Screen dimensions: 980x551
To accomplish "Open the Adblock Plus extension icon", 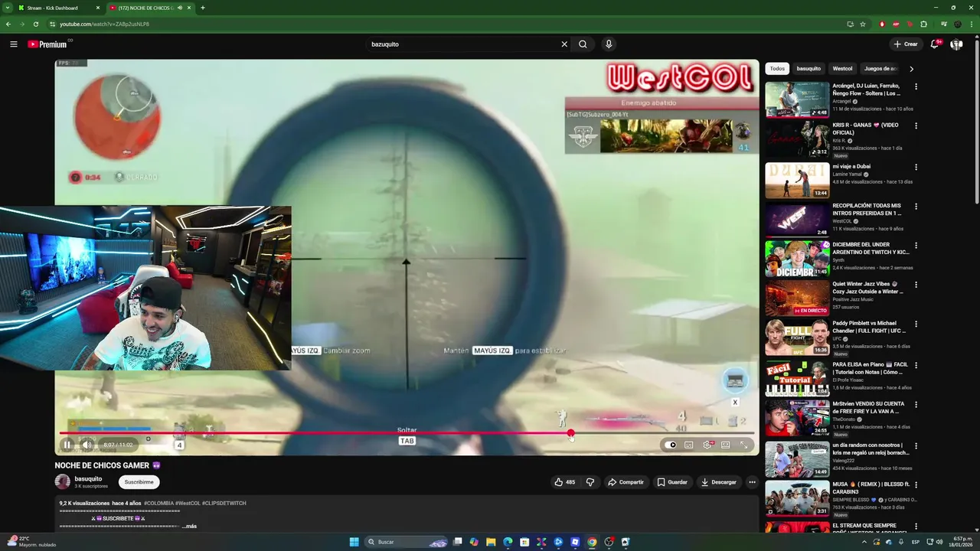I will [896, 24].
